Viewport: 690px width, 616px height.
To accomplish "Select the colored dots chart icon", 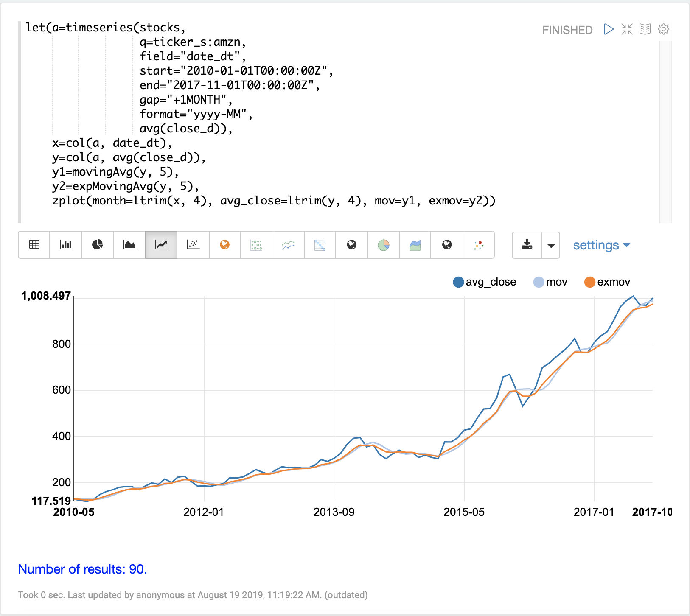I will (x=479, y=245).
